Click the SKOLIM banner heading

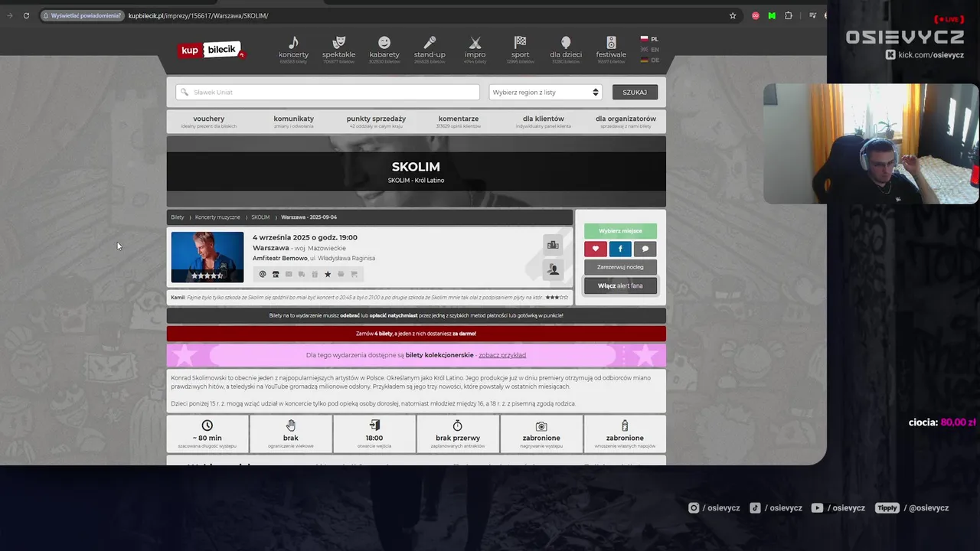click(x=416, y=167)
